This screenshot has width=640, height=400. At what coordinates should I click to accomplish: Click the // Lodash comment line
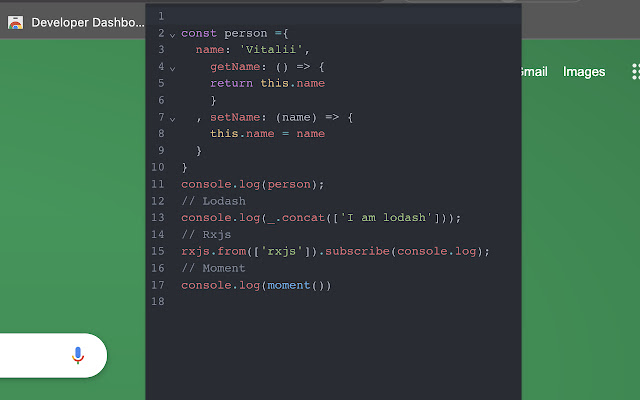pos(213,201)
